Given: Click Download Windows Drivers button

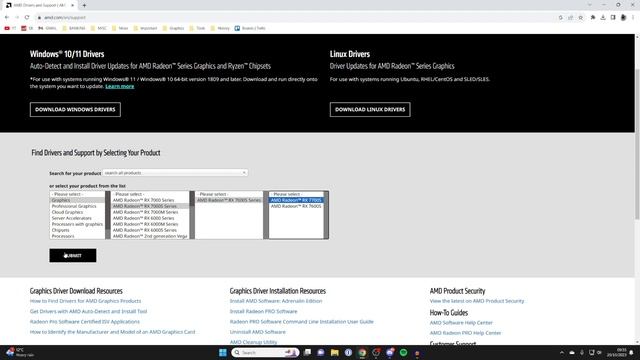Looking at the screenshot, I should [x=75, y=109].
